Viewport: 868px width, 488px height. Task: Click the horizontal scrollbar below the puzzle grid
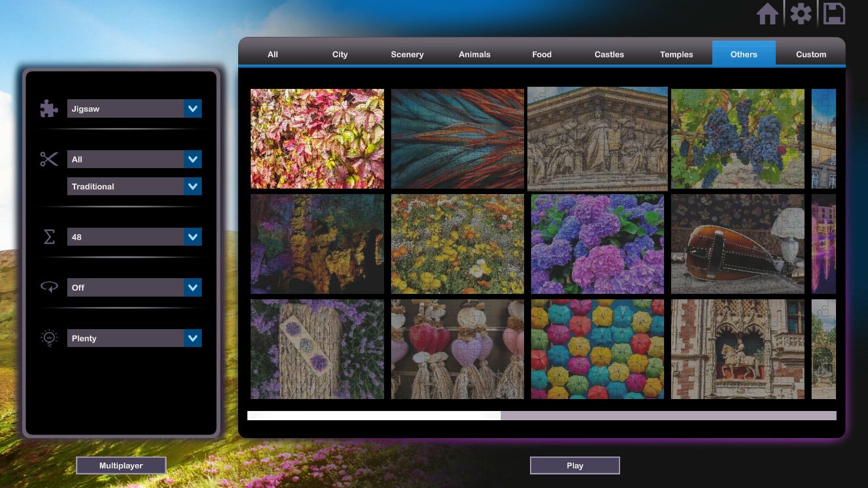tap(374, 415)
